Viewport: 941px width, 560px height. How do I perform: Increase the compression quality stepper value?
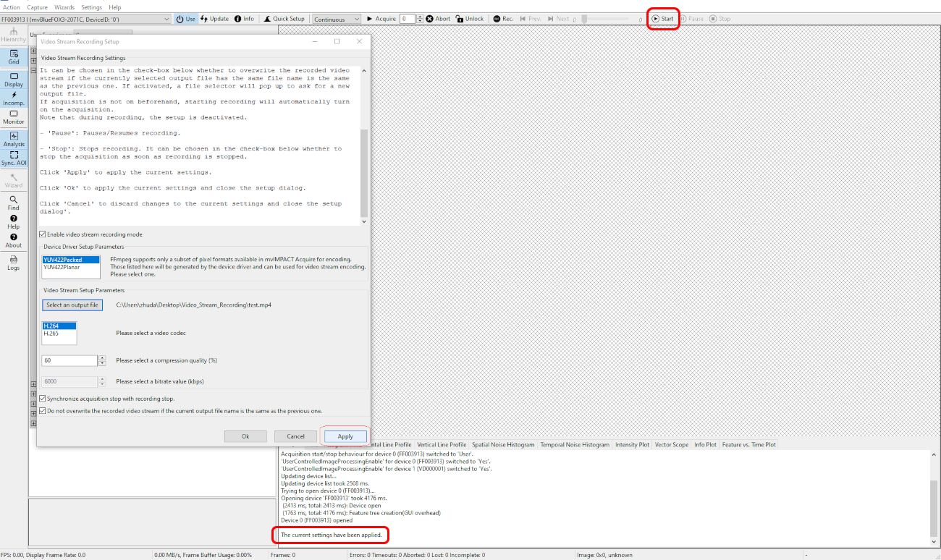102,357
